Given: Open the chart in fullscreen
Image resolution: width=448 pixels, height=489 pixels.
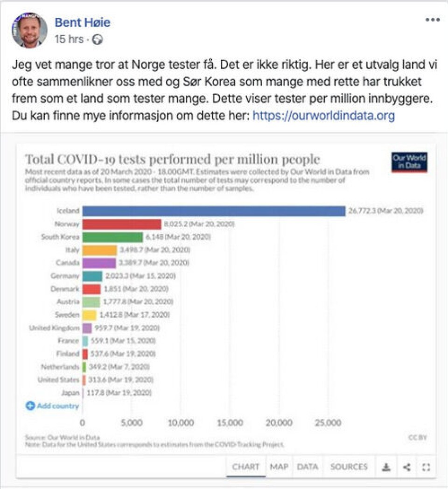Looking at the screenshot, I should point(425,467).
